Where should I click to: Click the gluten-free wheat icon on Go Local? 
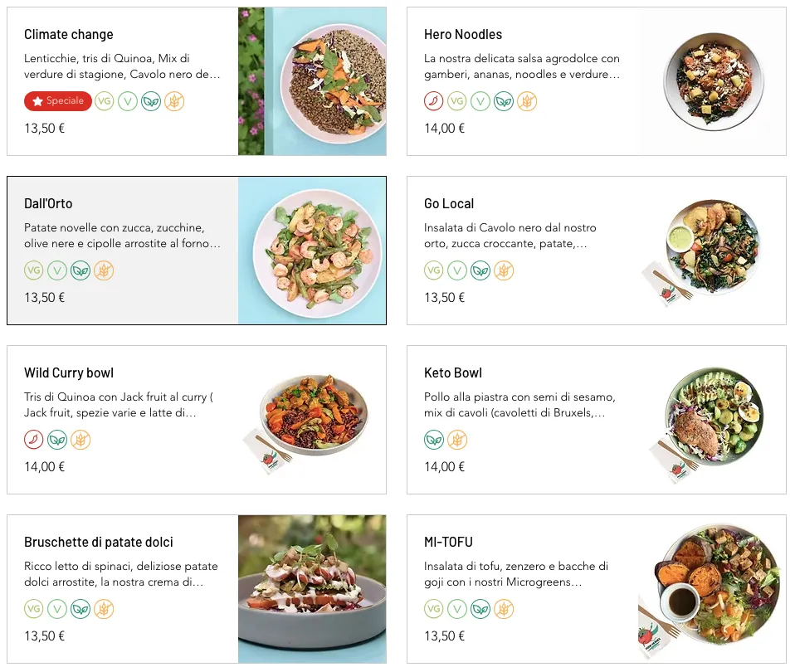click(504, 270)
